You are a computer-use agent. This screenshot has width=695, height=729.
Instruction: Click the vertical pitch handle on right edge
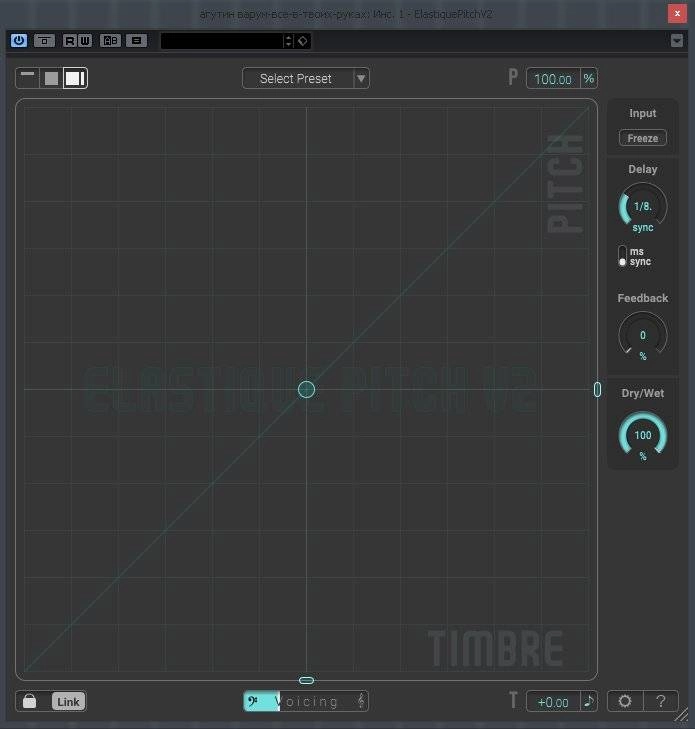[597, 390]
